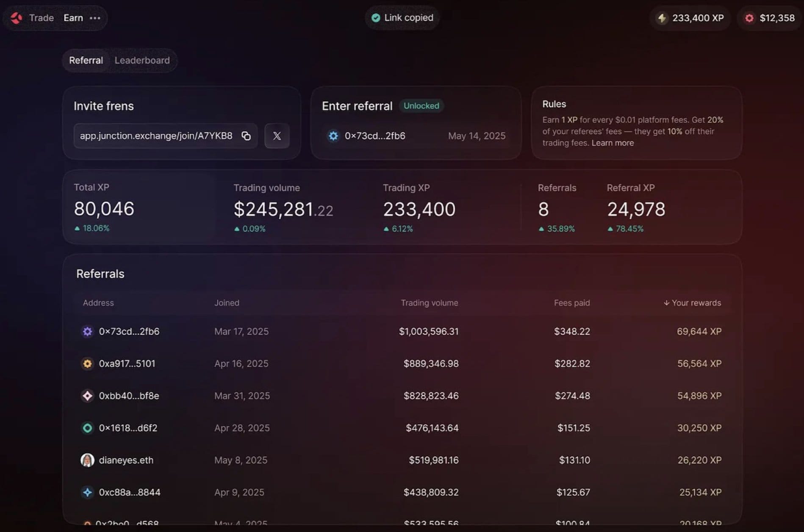Share the invite link on X

[x=277, y=136]
